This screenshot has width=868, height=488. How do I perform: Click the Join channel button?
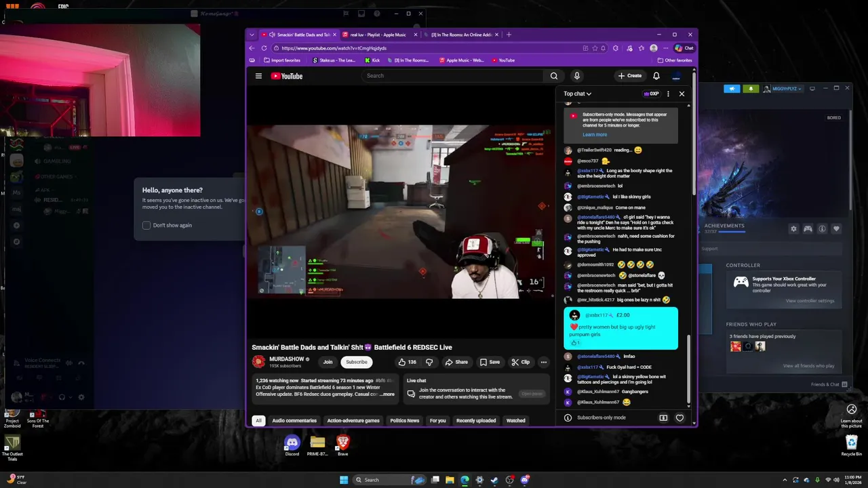328,362
